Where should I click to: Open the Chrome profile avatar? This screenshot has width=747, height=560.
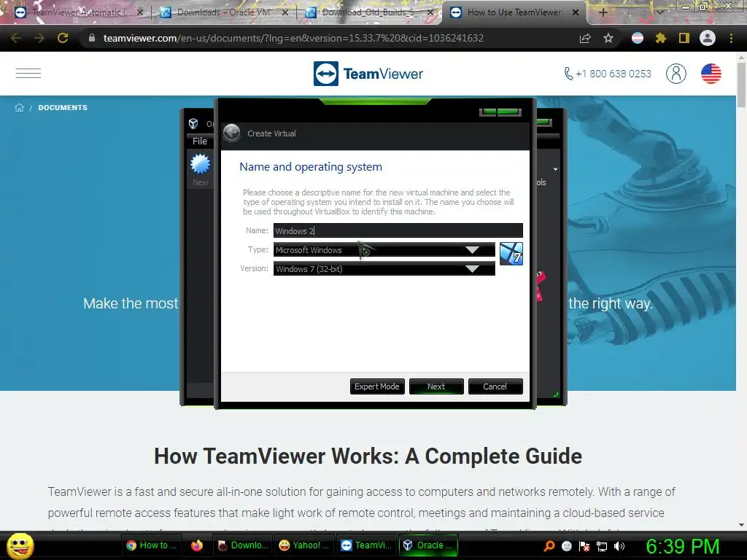(x=708, y=38)
